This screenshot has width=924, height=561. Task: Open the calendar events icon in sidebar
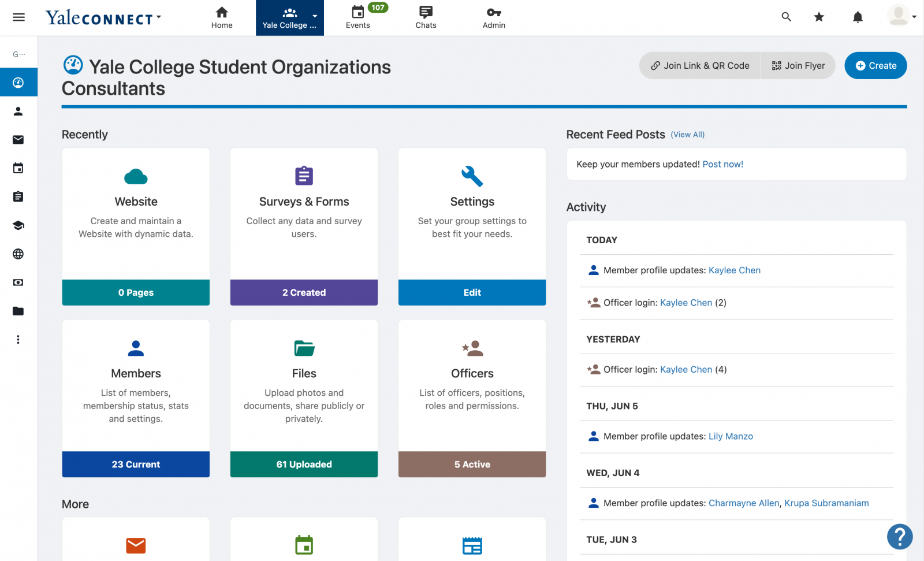tap(18, 168)
